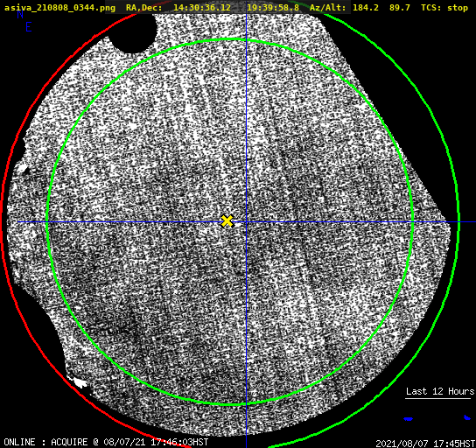Image resolution: width=476 pixels, height=448 pixels.
Task: Click the TCS: stop status
Action: [444, 8]
